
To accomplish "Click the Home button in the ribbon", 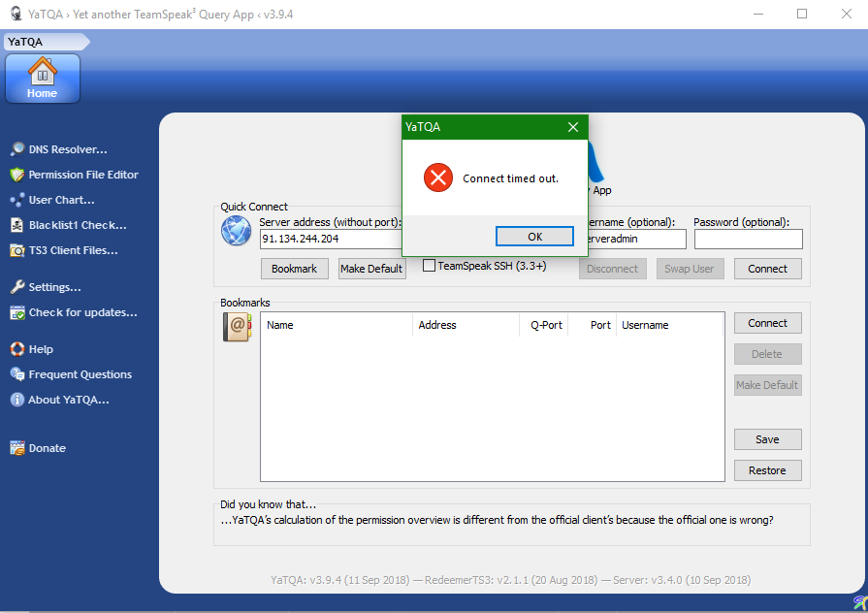I will point(43,79).
